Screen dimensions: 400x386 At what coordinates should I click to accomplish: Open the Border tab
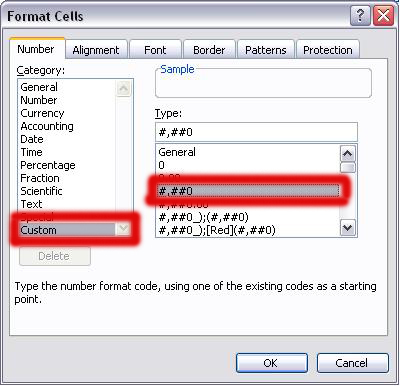[209, 50]
